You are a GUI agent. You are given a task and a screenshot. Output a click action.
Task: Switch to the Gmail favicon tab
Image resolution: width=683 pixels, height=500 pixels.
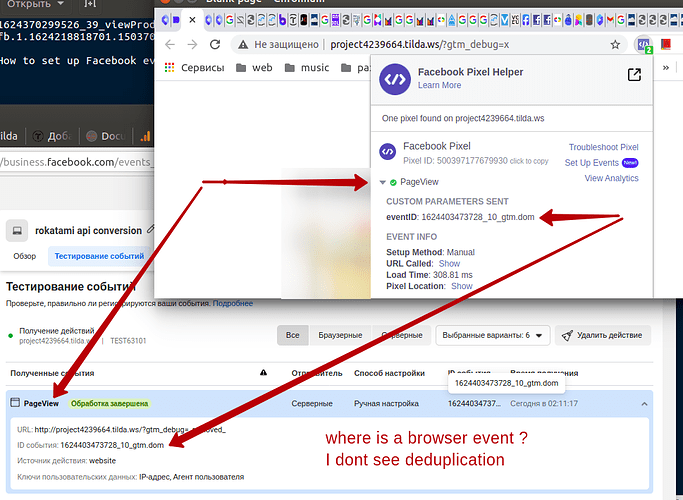click(610, 20)
